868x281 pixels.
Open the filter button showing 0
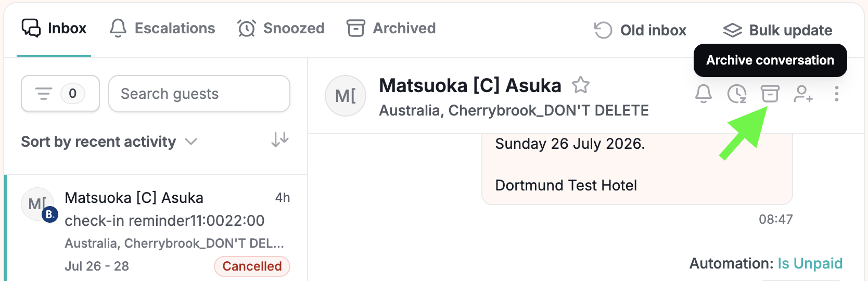(x=60, y=94)
